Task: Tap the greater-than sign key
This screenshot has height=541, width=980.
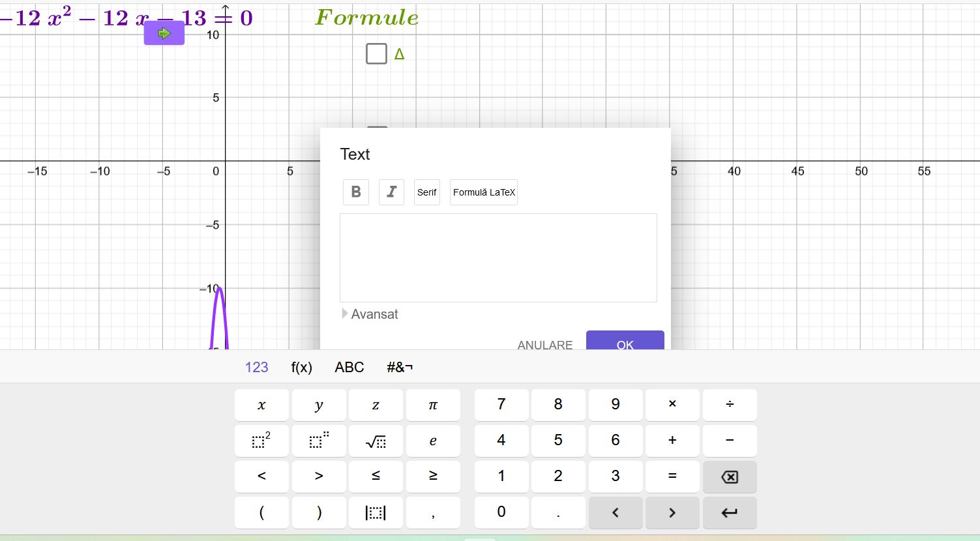Action: tap(319, 476)
